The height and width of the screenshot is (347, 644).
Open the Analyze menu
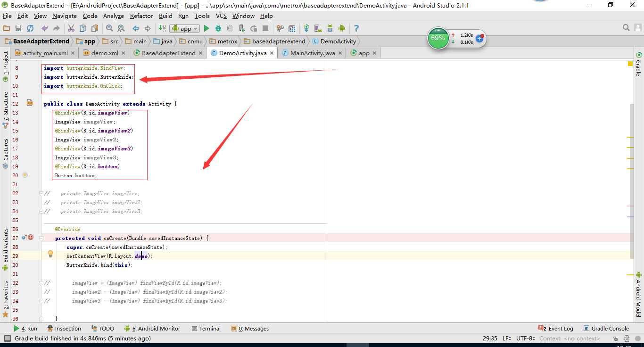pyautogui.click(x=113, y=16)
